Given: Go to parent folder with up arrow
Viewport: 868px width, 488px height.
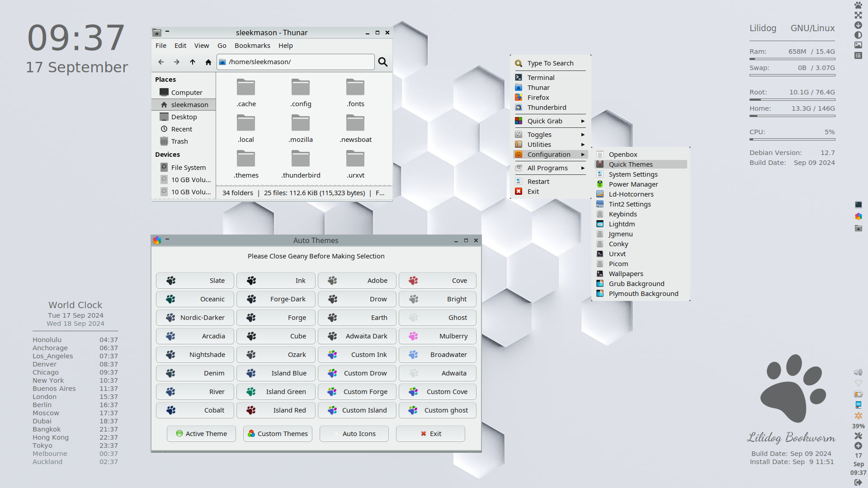Looking at the screenshot, I should [x=193, y=62].
